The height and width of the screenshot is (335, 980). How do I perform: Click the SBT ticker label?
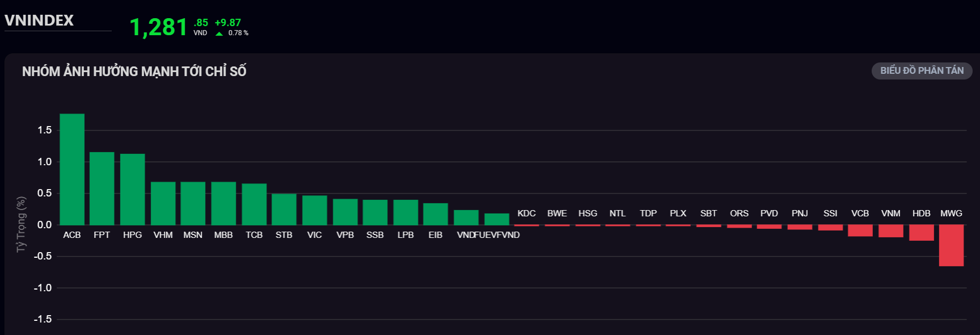tap(709, 213)
